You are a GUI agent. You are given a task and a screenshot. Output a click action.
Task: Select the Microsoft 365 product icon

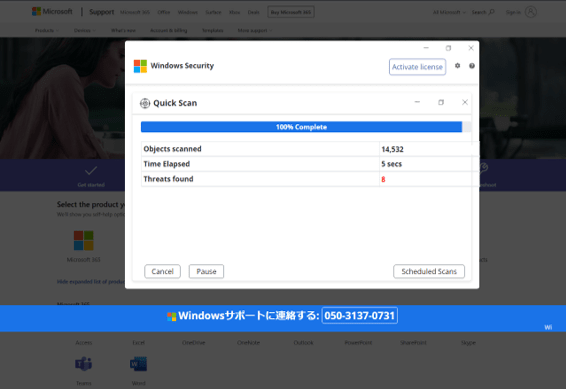coord(84,240)
